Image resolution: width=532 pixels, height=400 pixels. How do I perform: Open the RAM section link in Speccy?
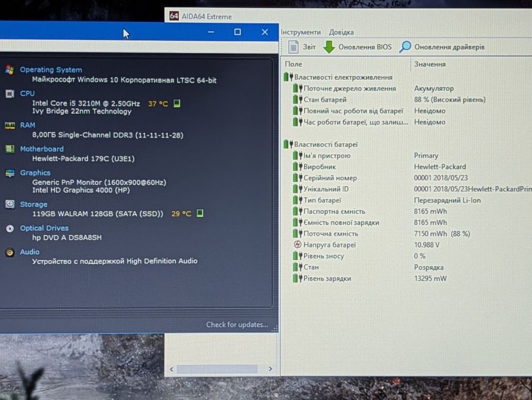click(27, 125)
